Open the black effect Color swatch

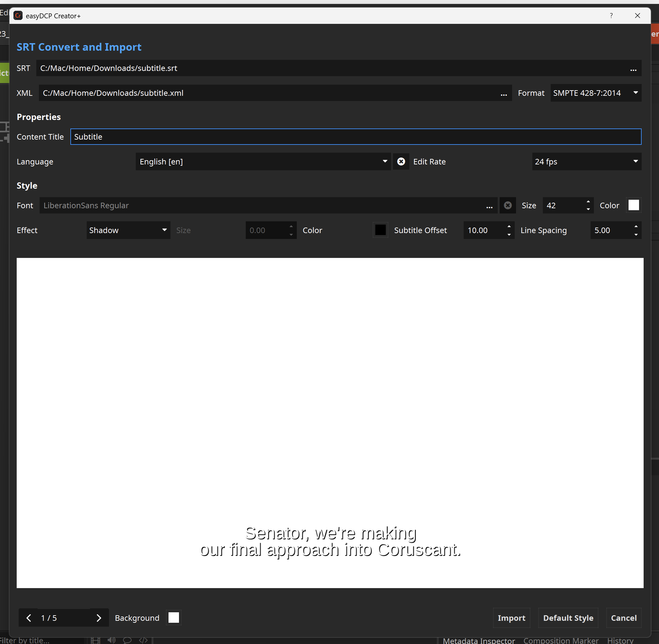380,230
